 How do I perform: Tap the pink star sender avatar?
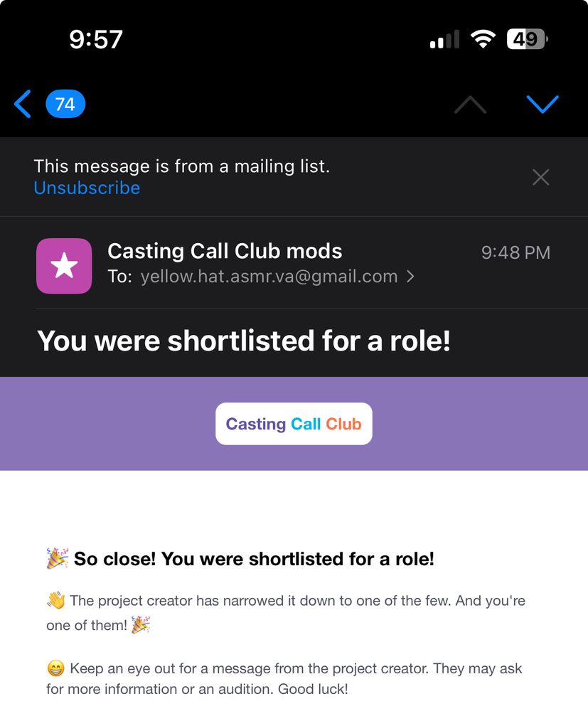64,266
